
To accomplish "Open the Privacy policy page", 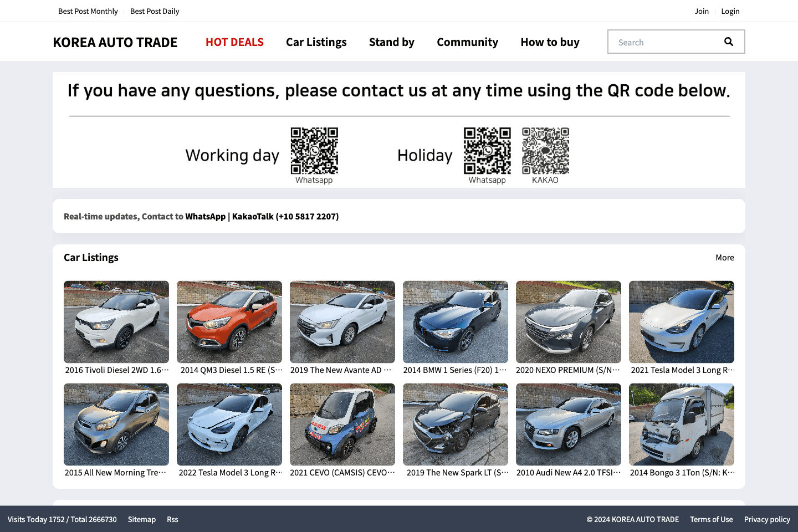I will pos(766,519).
